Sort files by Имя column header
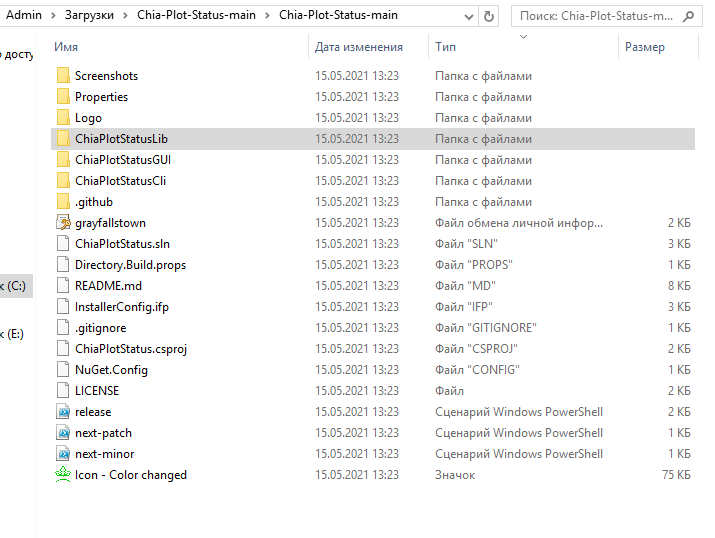The height and width of the screenshot is (538, 715). click(66, 47)
